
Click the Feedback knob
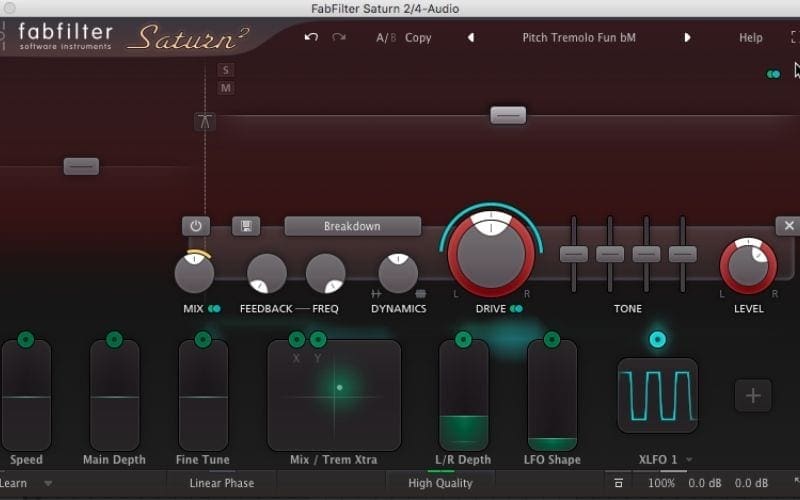tap(267, 273)
